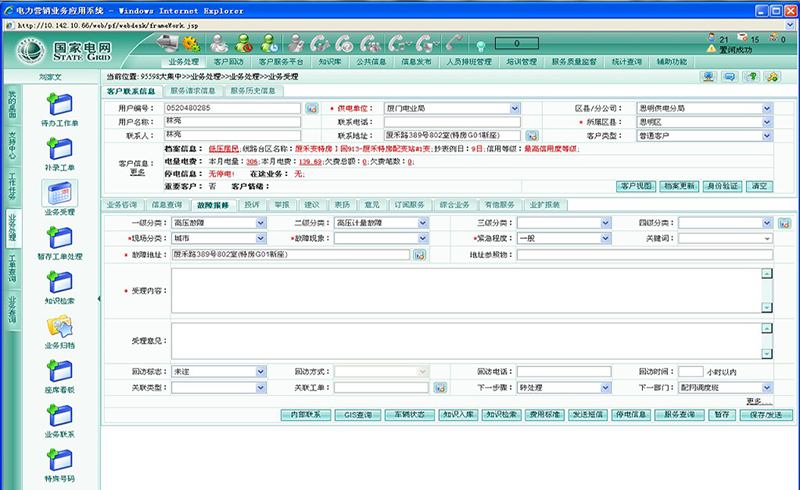The height and width of the screenshot is (490, 800).
Task: Click the lookup icon beside 用户编号 field
Action: (312, 108)
